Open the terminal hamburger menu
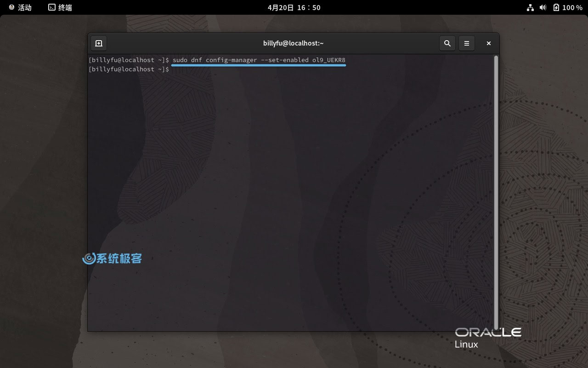This screenshot has height=368, width=588. (466, 43)
